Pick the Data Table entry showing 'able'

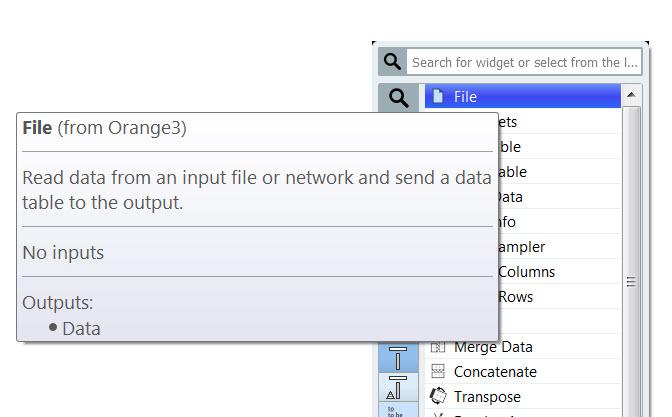click(559, 172)
